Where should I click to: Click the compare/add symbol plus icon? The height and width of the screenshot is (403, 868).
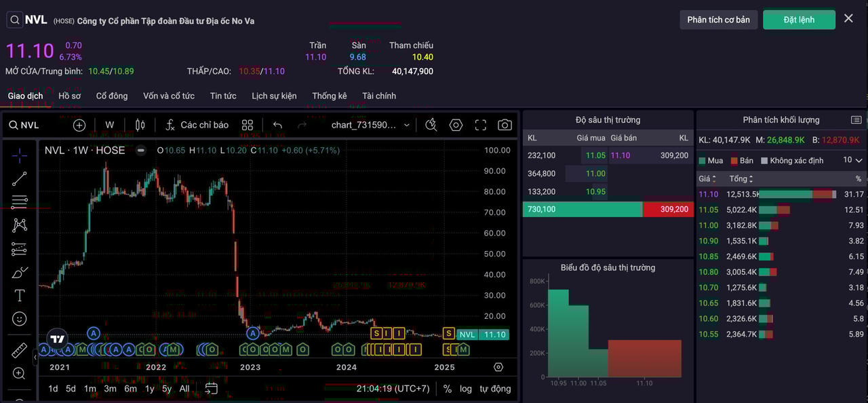79,125
